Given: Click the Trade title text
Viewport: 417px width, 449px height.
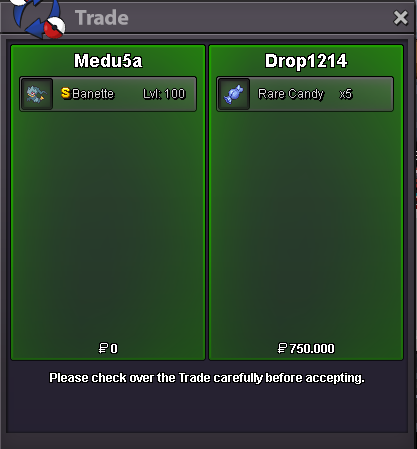Looking at the screenshot, I should click(102, 18).
